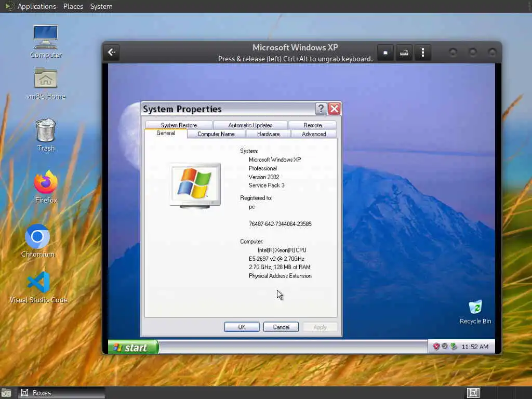Click OK in System Properties
The image size is (532, 399).
pos(242,327)
